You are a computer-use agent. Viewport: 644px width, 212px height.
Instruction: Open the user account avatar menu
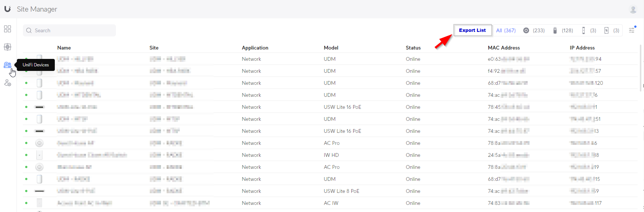coord(633,9)
